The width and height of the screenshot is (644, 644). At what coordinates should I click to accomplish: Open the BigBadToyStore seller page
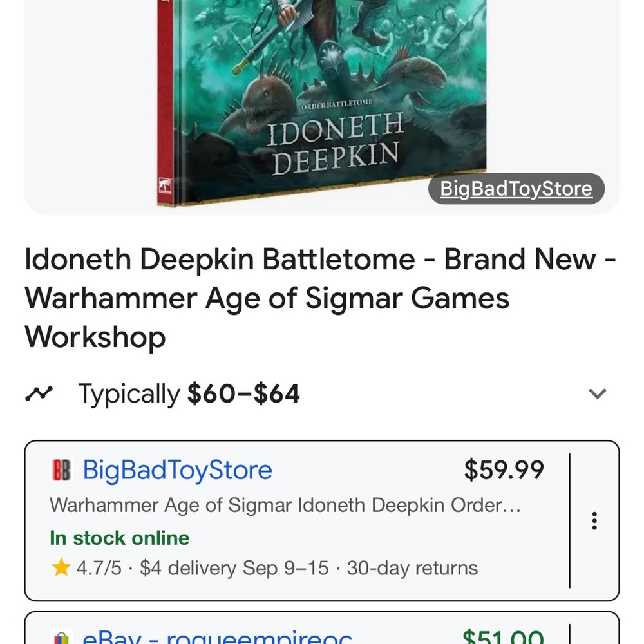click(x=178, y=471)
